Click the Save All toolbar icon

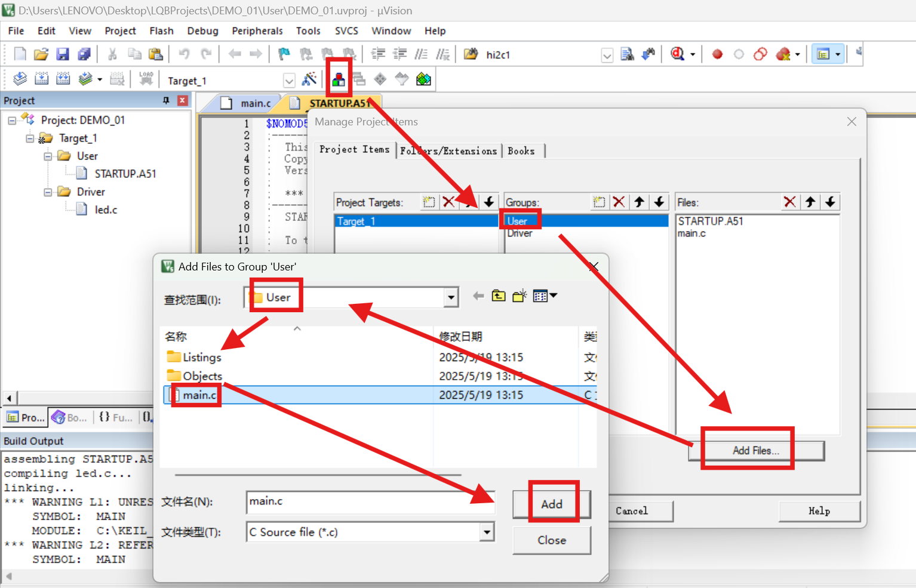pos(84,54)
